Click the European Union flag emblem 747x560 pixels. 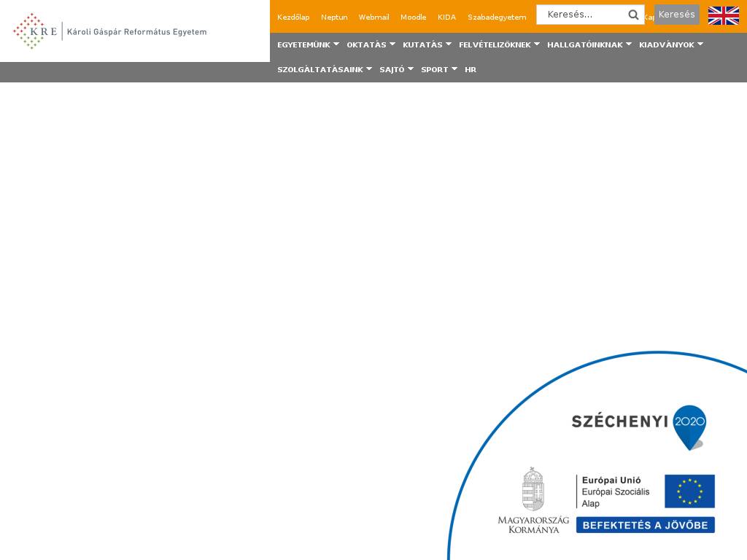(x=689, y=491)
